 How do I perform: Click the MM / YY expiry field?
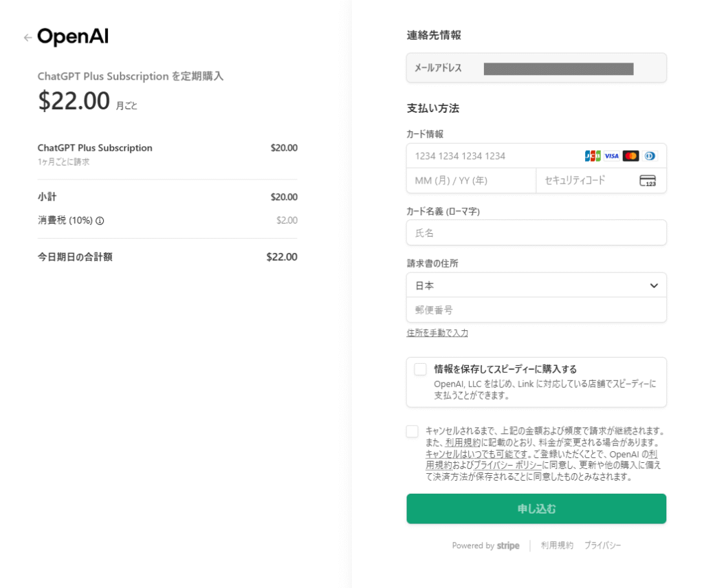471,181
